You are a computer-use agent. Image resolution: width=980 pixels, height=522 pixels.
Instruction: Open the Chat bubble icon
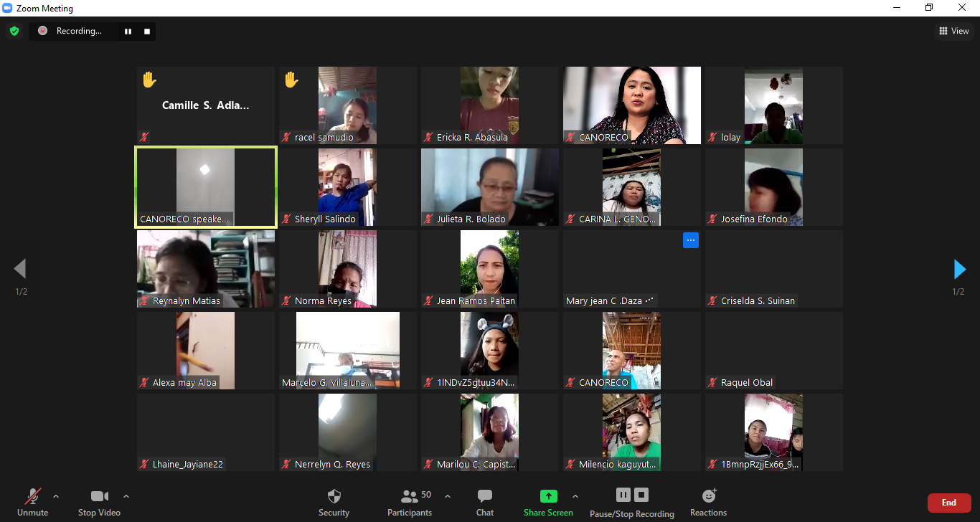[x=485, y=496]
